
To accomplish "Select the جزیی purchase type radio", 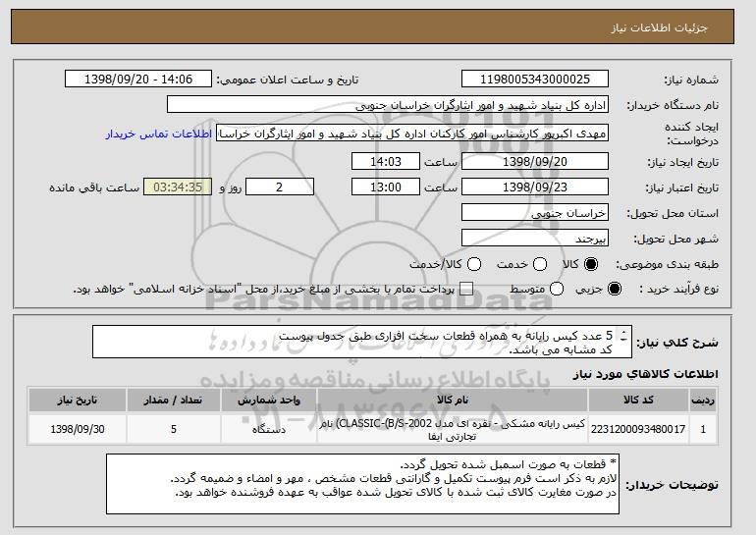I will [x=615, y=289].
